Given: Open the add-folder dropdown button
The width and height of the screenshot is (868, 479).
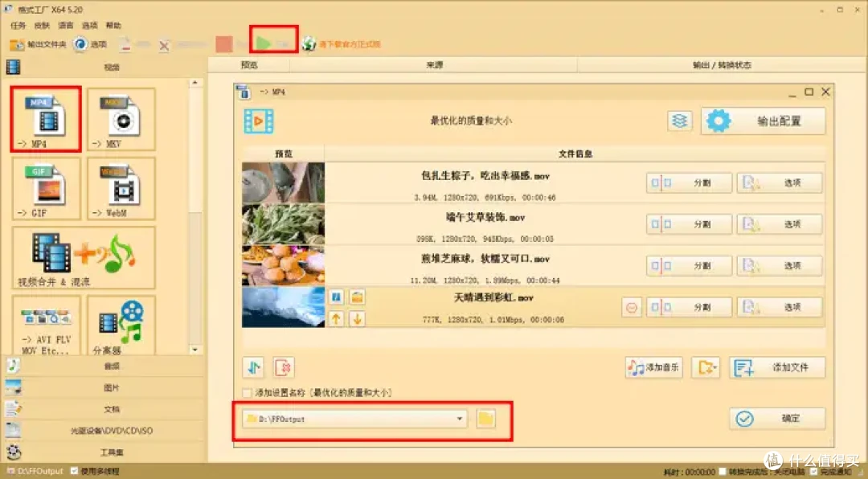Looking at the screenshot, I should click(706, 367).
